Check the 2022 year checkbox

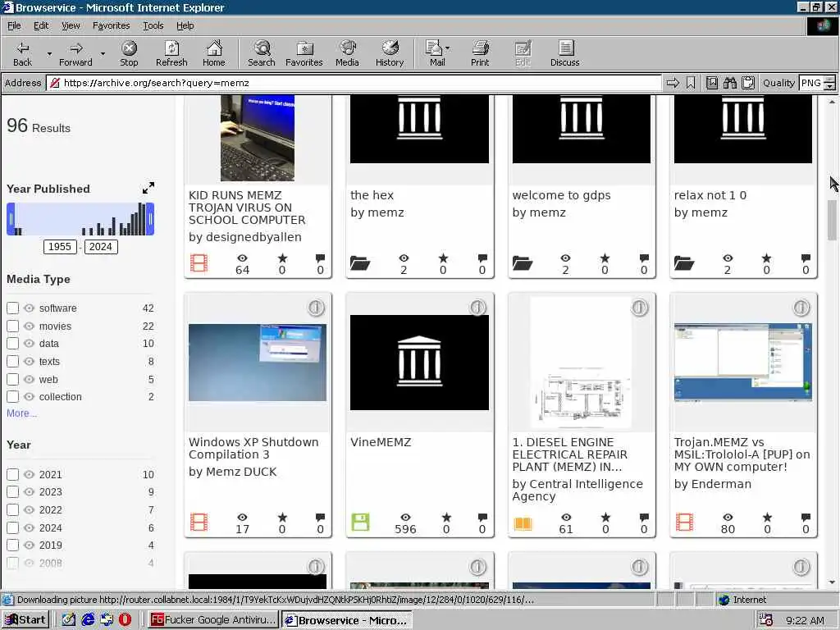click(13, 510)
